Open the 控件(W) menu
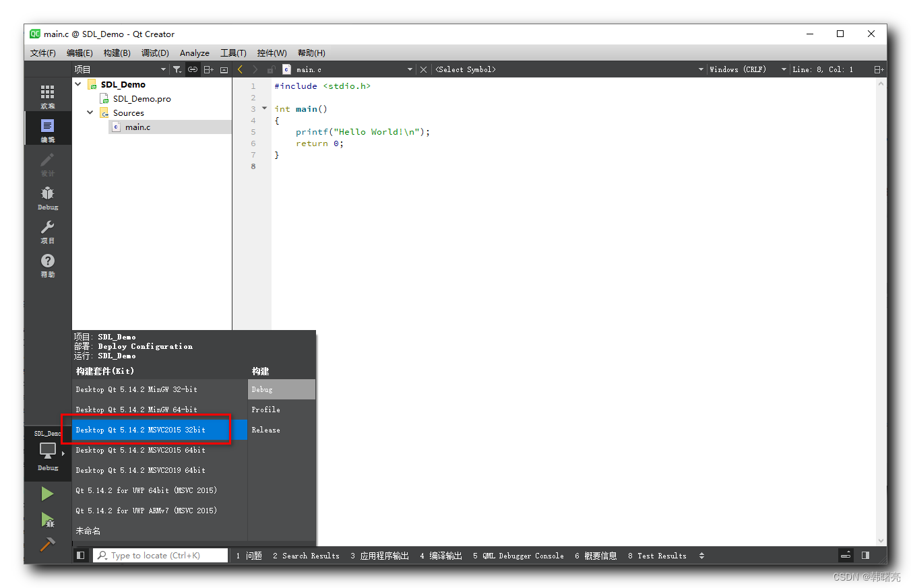This screenshot has height=588, width=911. (272, 53)
